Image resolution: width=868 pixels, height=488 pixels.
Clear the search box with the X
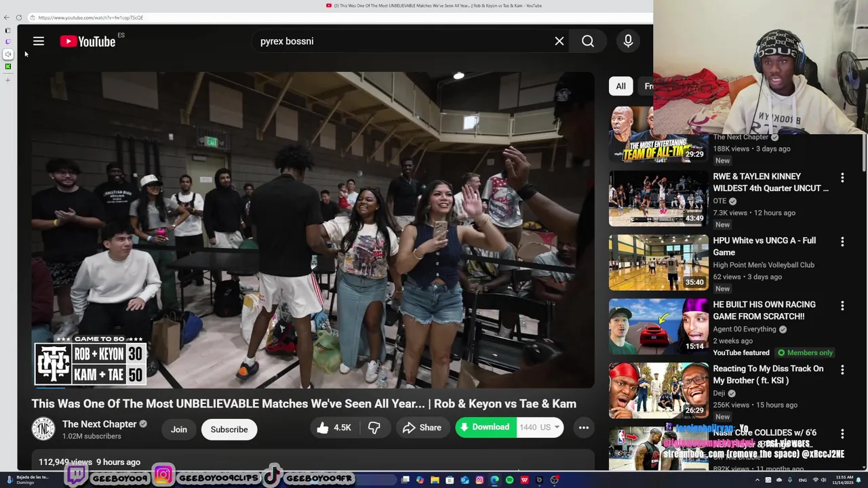559,41
